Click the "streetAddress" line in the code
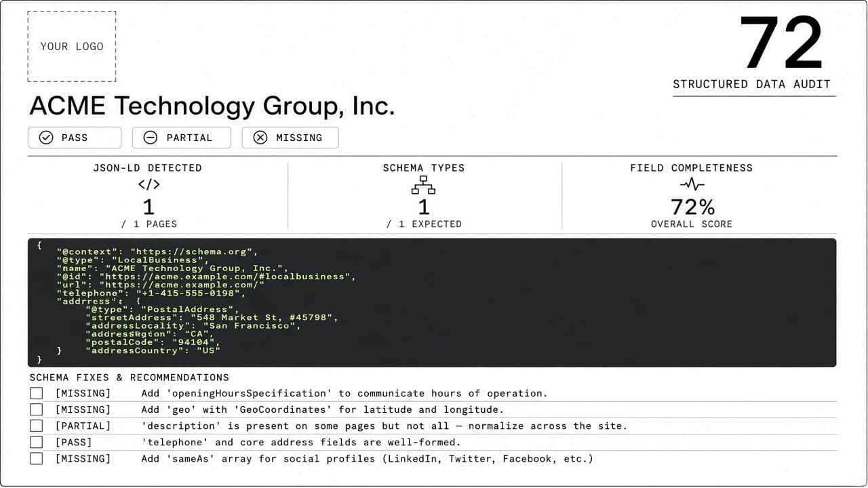 point(212,317)
